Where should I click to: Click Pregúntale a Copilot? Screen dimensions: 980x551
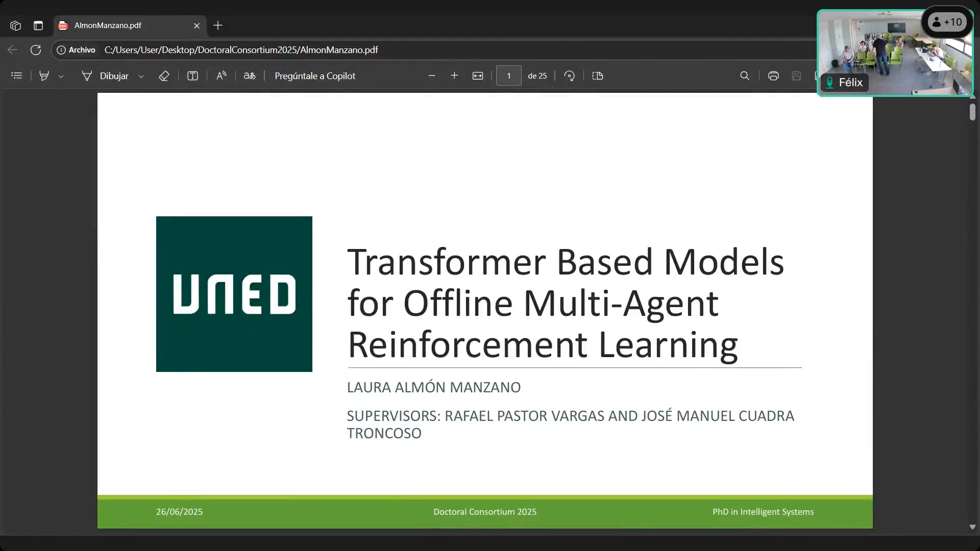[315, 76]
